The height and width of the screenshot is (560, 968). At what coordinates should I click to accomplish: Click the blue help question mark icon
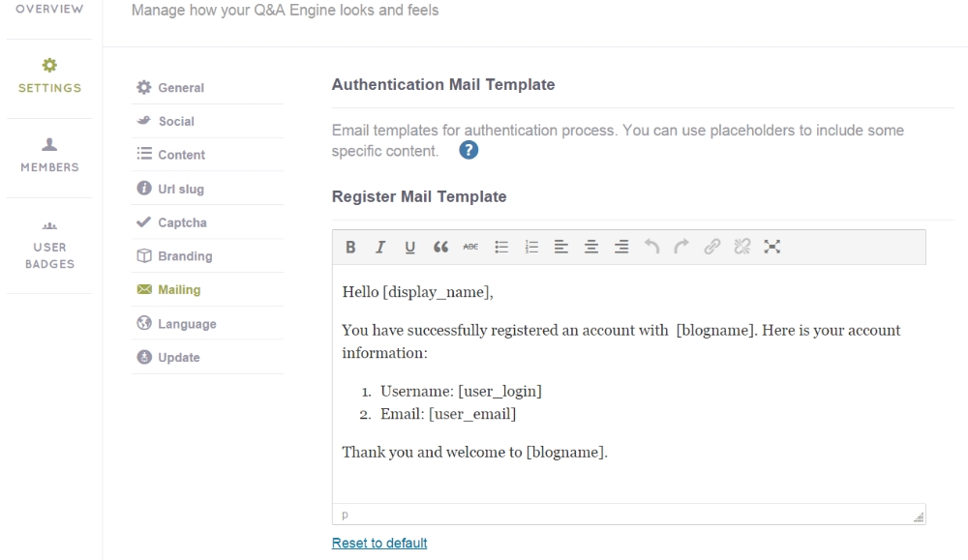(469, 152)
